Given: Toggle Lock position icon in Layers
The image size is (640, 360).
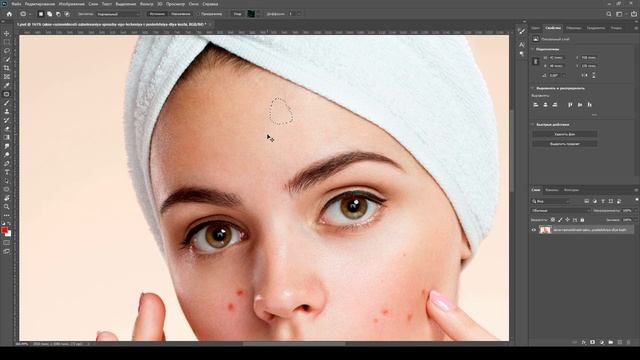Looking at the screenshot, I should pos(567,220).
